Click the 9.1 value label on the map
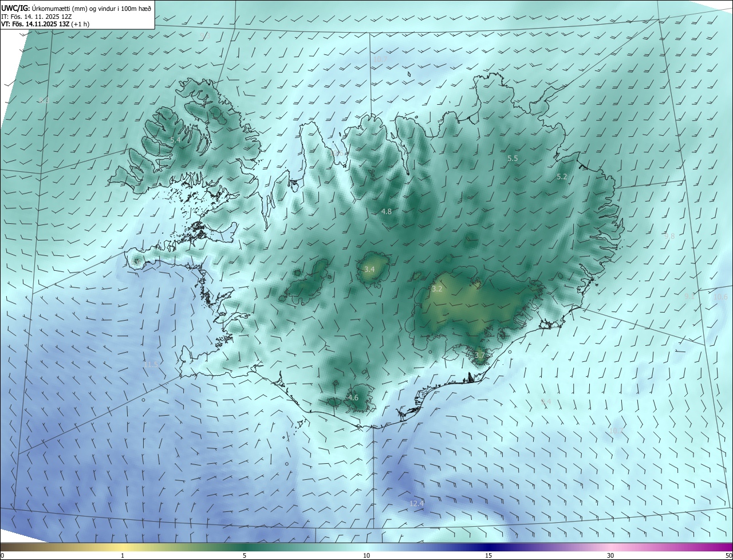 pyautogui.click(x=689, y=297)
